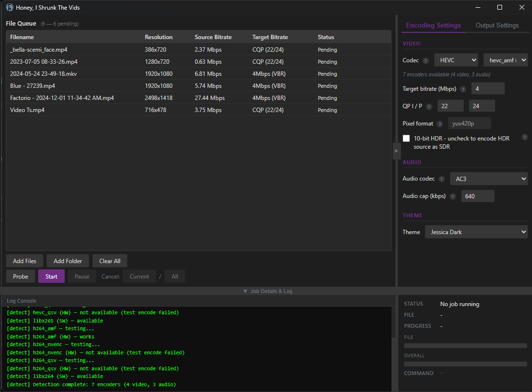This screenshot has height=392, width=532.
Task: Click the help icon for 10-bit HDR
Action: [x=524, y=138]
